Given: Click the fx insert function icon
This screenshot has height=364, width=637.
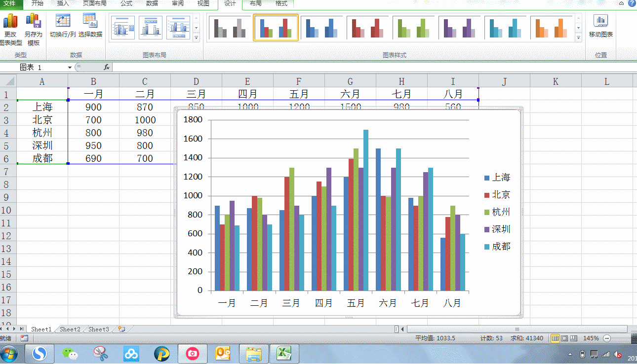Looking at the screenshot, I should (106, 67).
